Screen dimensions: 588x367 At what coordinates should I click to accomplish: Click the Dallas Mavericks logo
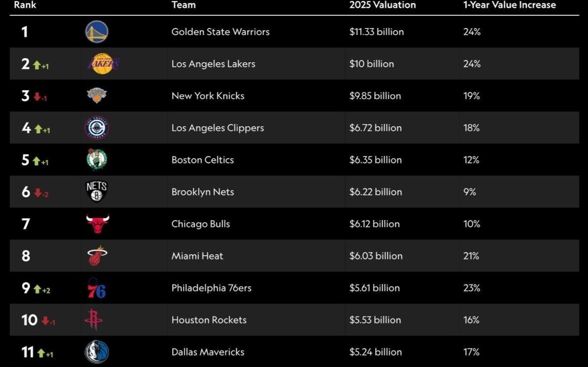(97, 352)
